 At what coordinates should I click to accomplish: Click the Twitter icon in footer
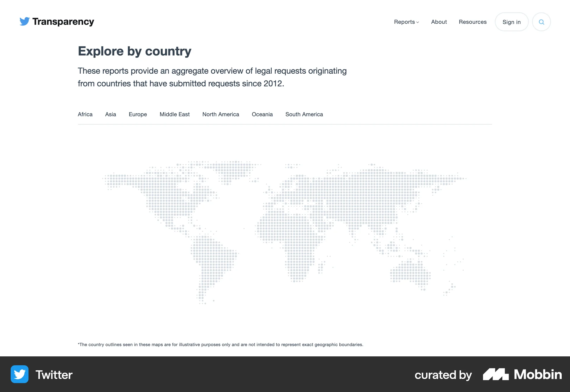click(x=19, y=374)
